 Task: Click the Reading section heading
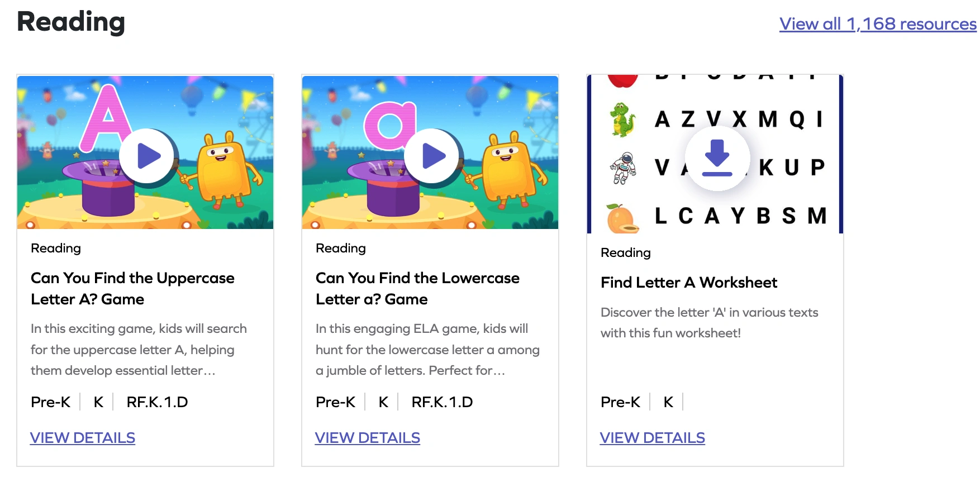click(x=70, y=23)
